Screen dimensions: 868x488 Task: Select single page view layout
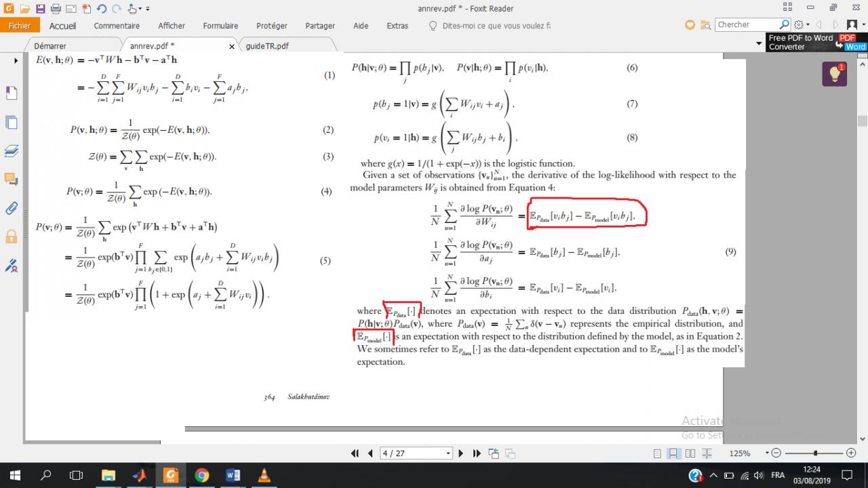click(657, 453)
